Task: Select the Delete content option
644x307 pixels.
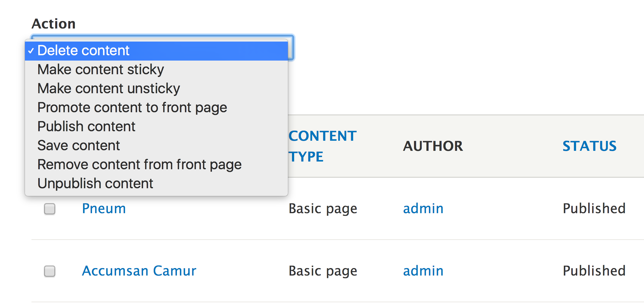Action: [83, 51]
